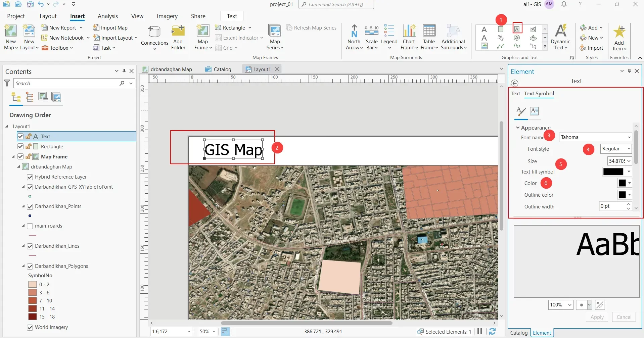Image resolution: width=644 pixels, height=338 pixels.
Task: Enable the main_roads layer checkbox
Action: pyautogui.click(x=30, y=226)
